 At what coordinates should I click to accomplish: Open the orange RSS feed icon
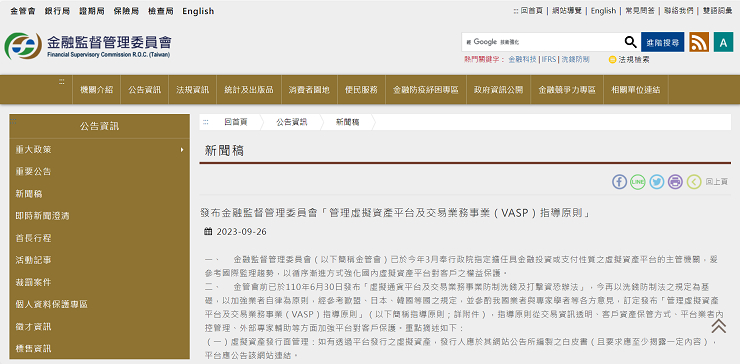pyautogui.click(x=699, y=42)
